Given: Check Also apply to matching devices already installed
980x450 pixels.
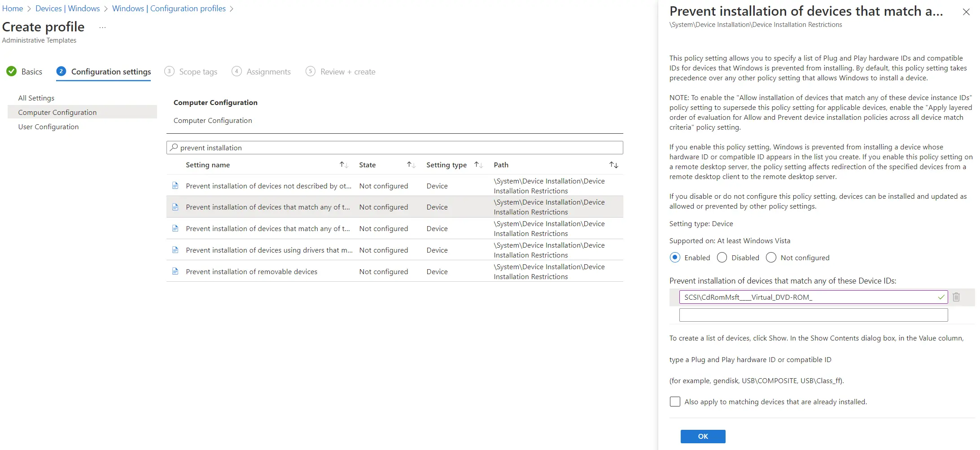Looking at the screenshot, I should (675, 402).
